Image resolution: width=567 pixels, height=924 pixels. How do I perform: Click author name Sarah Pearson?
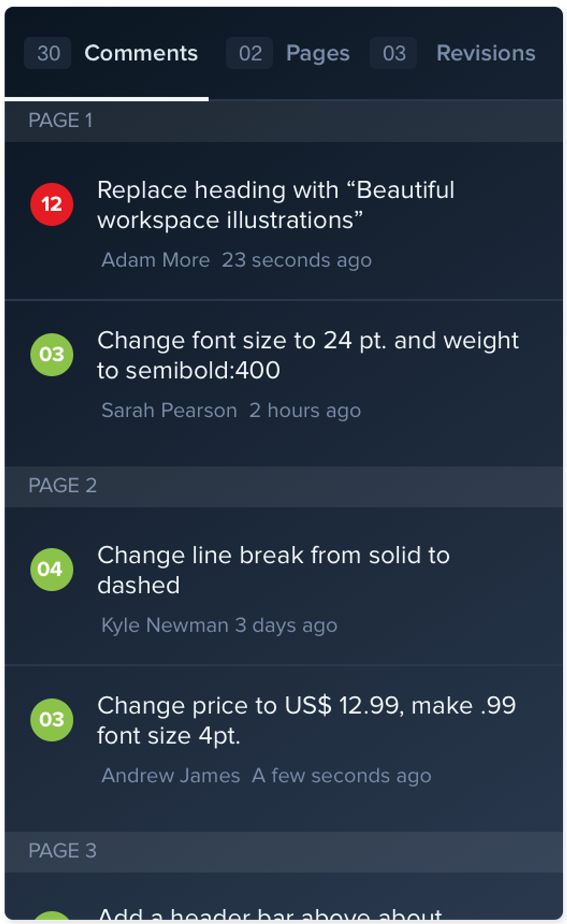pyautogui.click(x=170, y=410)
